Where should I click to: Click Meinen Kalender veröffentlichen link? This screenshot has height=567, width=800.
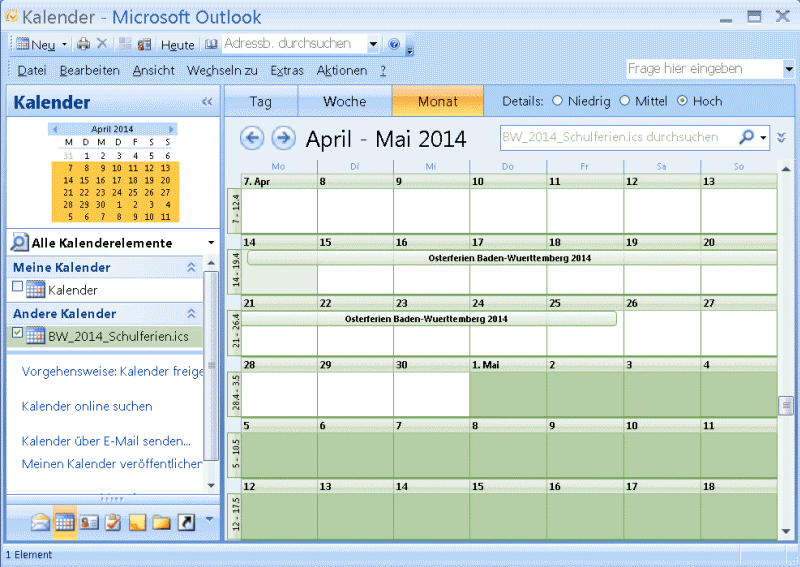coord(112,464)
